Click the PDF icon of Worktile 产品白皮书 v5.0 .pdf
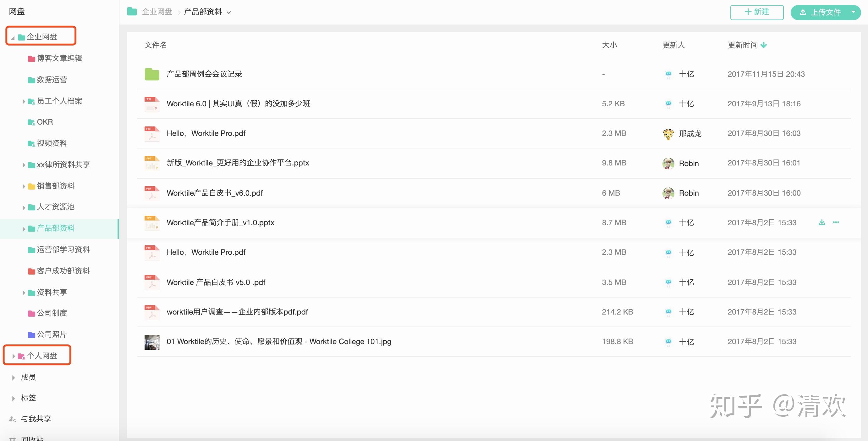The height and width of the screenshot is (441, 868). [152, 282]
